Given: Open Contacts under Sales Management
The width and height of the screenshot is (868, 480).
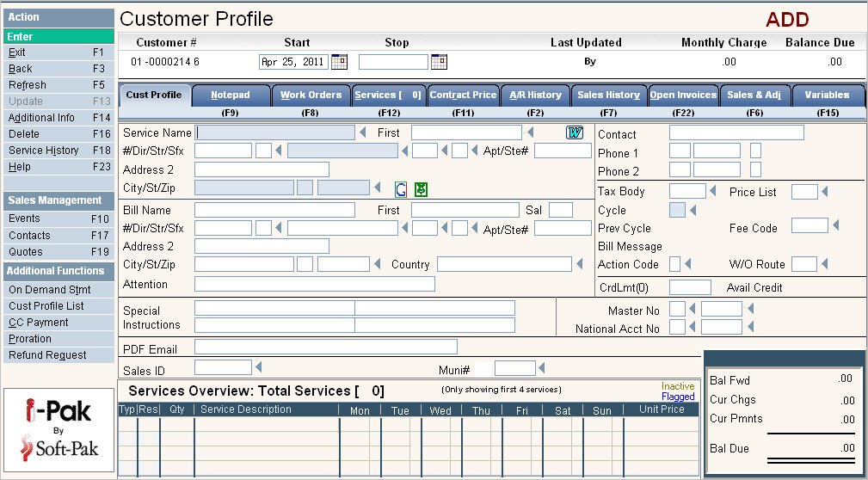Looking at the screenshot, I should (x=58, y=236).
